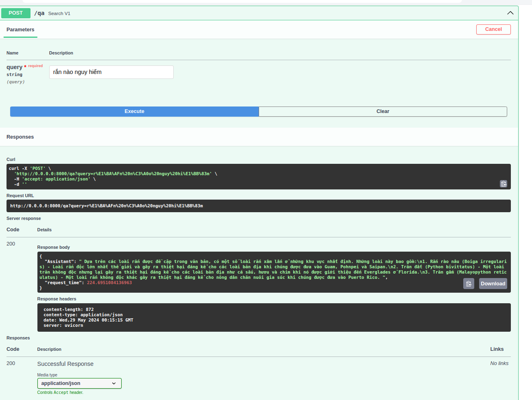Image resolution: width=532 pixels, height=400 pixels.
Task: Select the /qa endpoint path
Action: pyautogui.click(x=39, y=13)
